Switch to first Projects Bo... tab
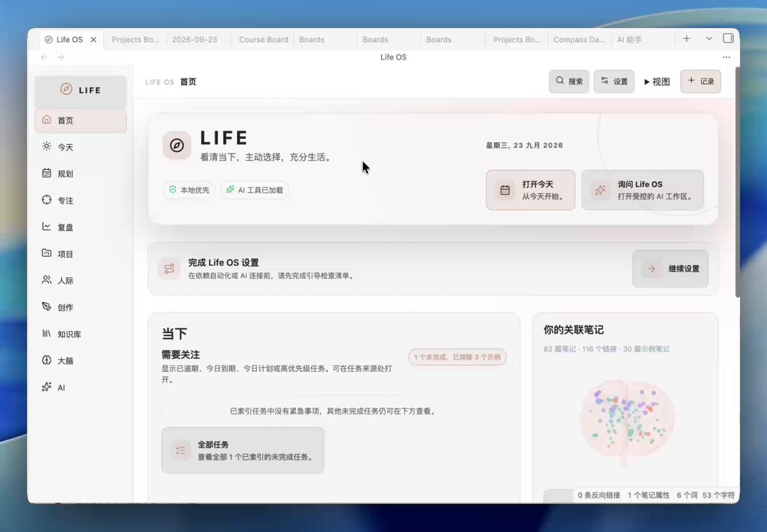This screenshot has width=767, height=532. [x=135, y=40]
